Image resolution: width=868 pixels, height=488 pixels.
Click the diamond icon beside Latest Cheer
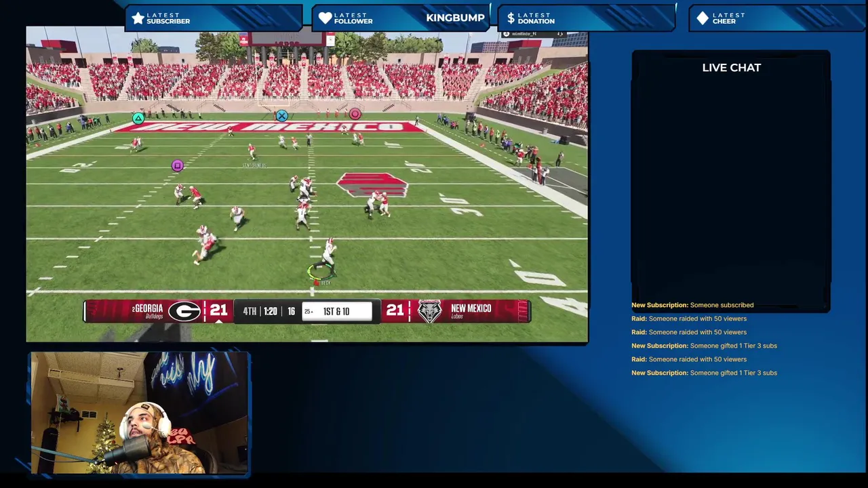tap(703, 18)
